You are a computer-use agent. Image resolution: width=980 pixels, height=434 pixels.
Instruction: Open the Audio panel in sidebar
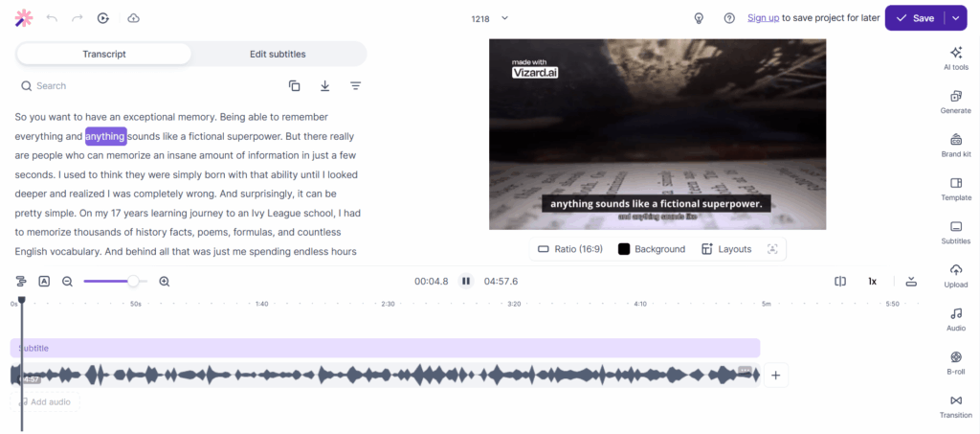956,319
